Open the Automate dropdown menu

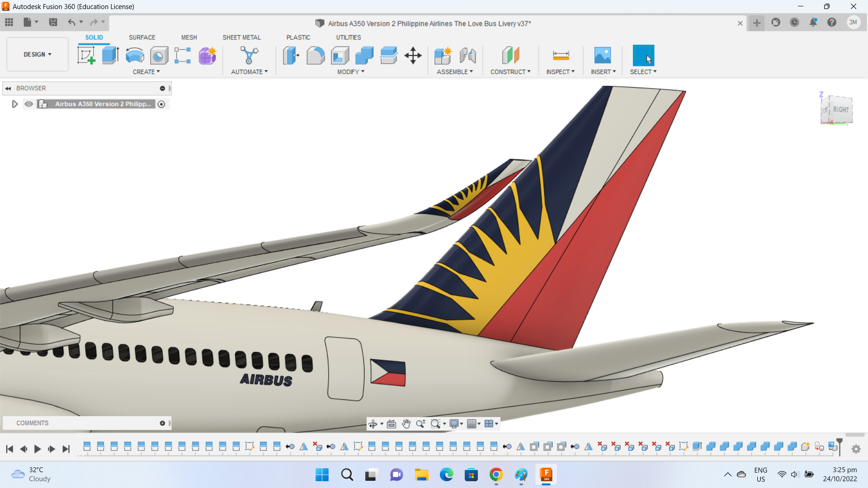[249, 72]
